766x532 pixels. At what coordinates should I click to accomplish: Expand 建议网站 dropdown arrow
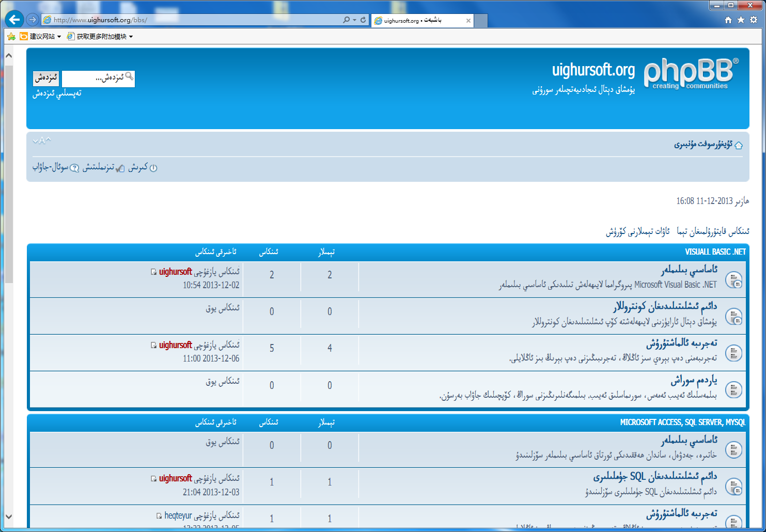(59, 37)
